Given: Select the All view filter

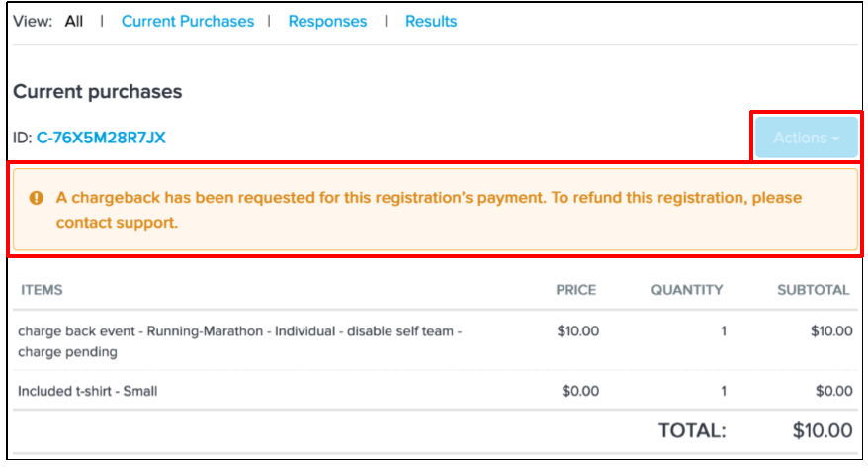Looking at the screenshot, I should point(74,21).
